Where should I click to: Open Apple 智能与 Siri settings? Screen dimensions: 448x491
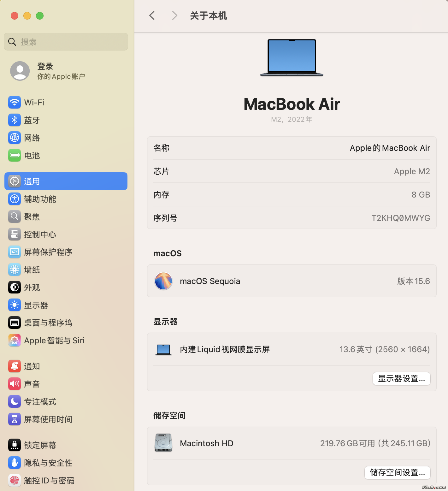tap(66, 340)
